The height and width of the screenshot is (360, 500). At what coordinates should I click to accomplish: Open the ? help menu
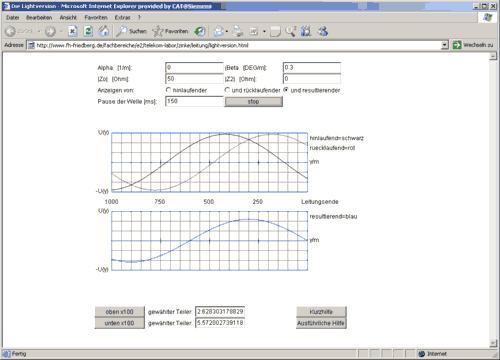139,17
